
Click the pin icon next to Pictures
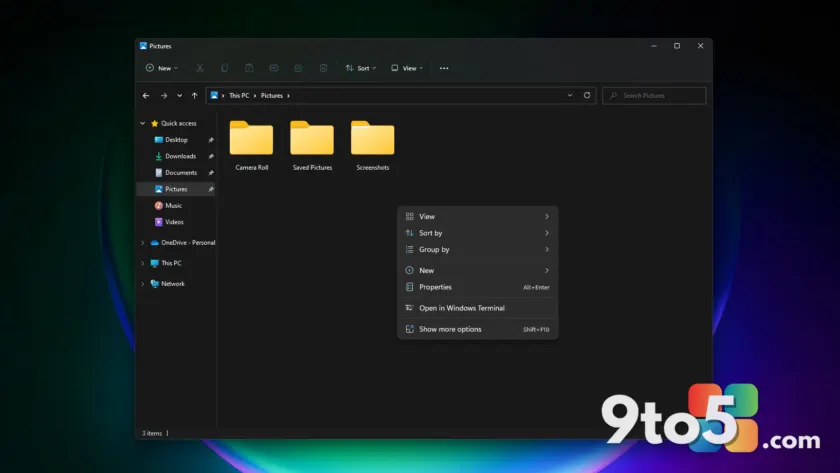(211, 189)
